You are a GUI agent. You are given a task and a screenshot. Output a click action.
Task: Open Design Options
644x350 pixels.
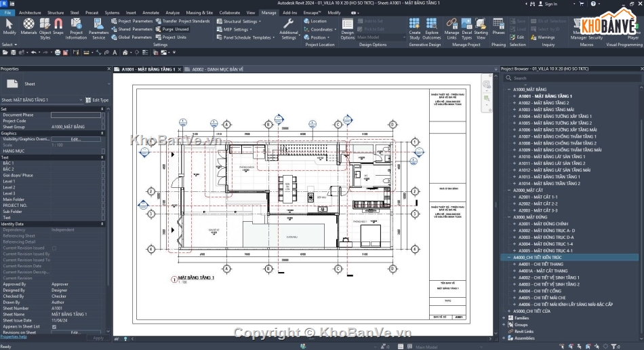click(x=348, y=28)
